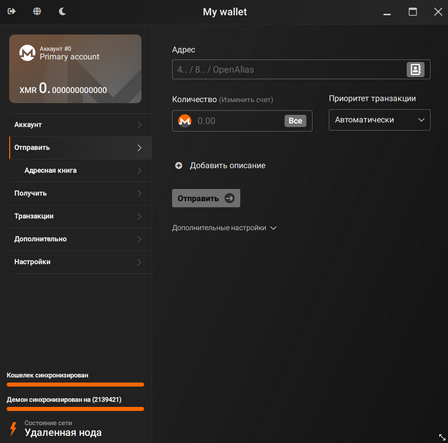448x443 pixels.
Task: Click the Все button in amount field
Action: tap(295, 121)
